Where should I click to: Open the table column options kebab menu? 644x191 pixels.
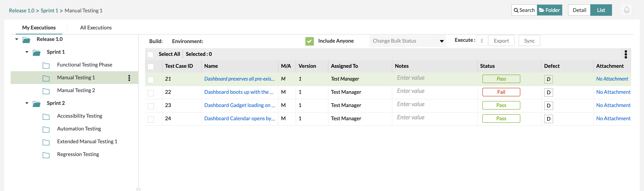pos(625,54)
